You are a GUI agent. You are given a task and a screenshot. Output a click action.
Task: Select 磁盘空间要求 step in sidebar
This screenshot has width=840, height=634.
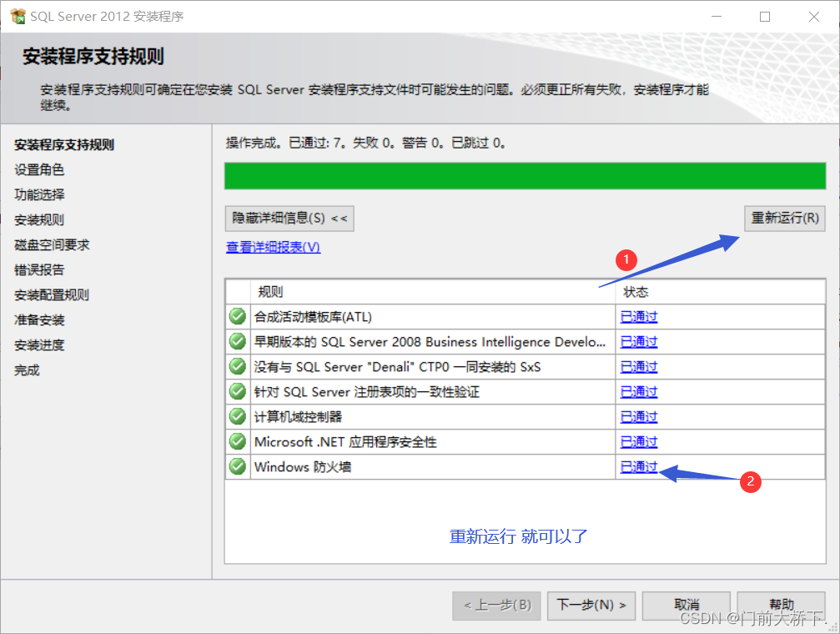pos(52,245)
